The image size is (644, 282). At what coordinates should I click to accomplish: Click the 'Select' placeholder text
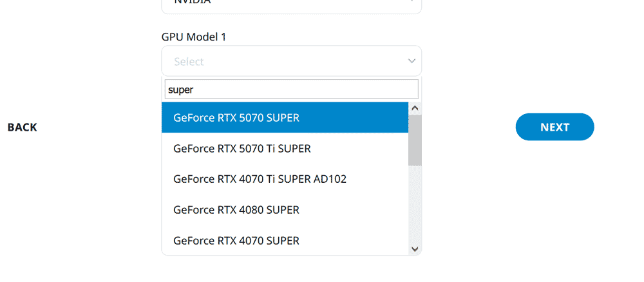pyautogui.click(x=189, y=62)
